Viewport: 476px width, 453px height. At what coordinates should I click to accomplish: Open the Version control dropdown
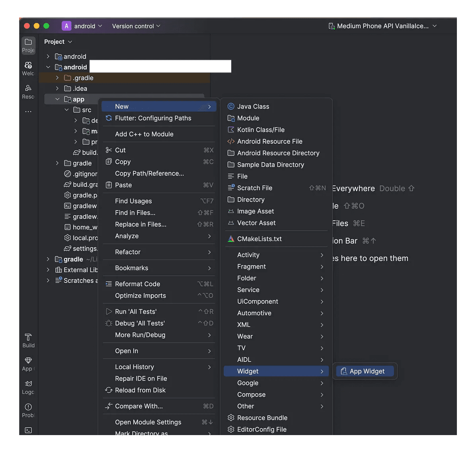(136, 26)
